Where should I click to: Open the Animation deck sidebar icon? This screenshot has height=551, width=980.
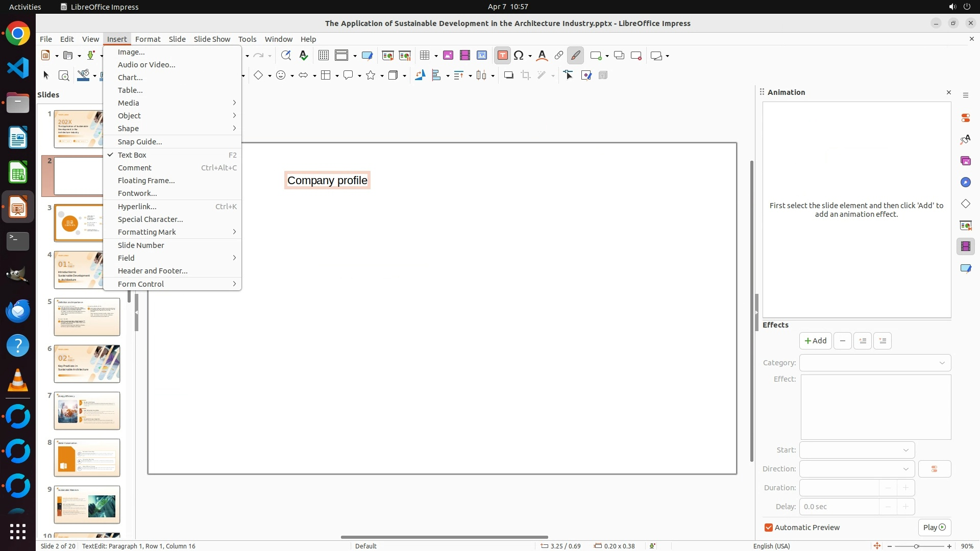click(x=965, y=246)
